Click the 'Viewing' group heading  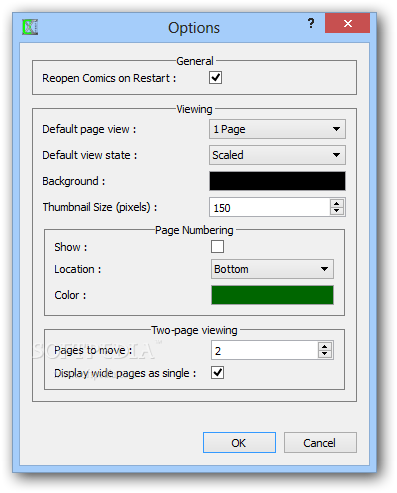tap(194, 109)
